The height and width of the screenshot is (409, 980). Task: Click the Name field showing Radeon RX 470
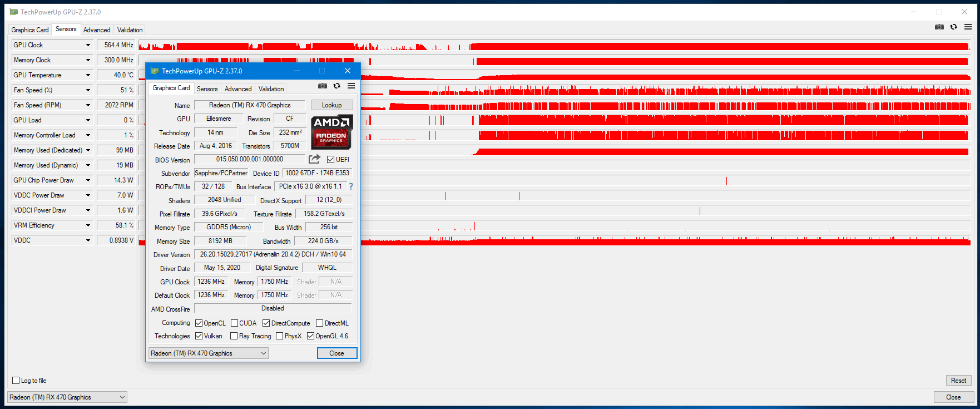(x=250, y=105)
